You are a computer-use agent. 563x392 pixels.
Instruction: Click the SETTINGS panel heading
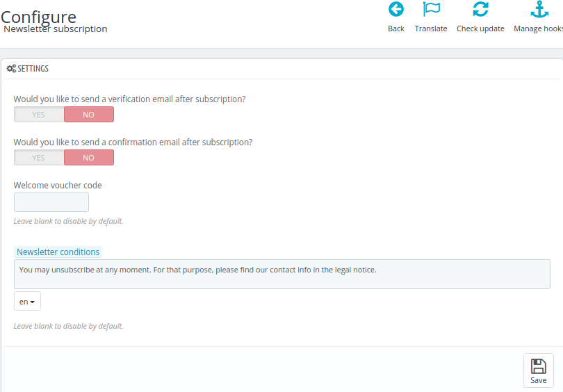click(33, 69)
